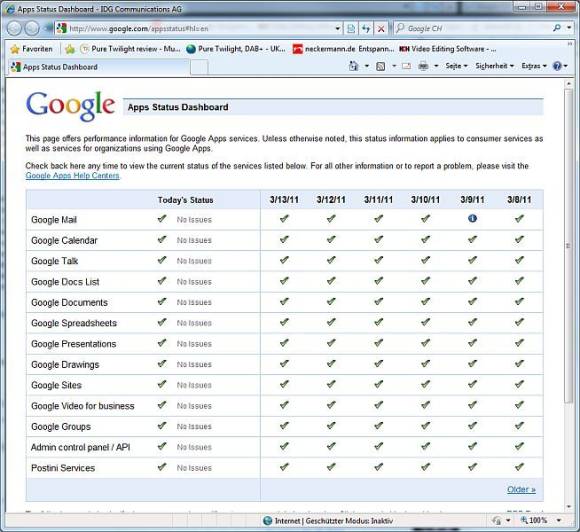Click Google Documents check mark under 3/10/11
The width and height of the screenshot is (580, 532).
(425, 302)
